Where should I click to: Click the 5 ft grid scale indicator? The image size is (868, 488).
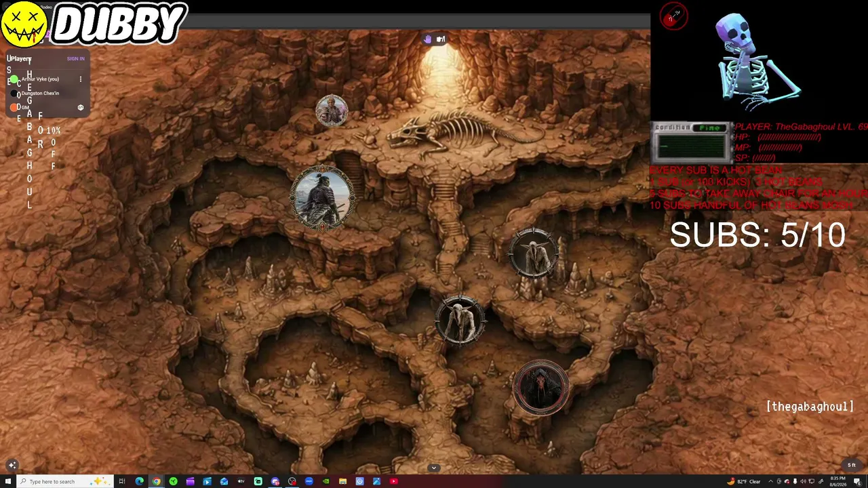coord(852,466)
